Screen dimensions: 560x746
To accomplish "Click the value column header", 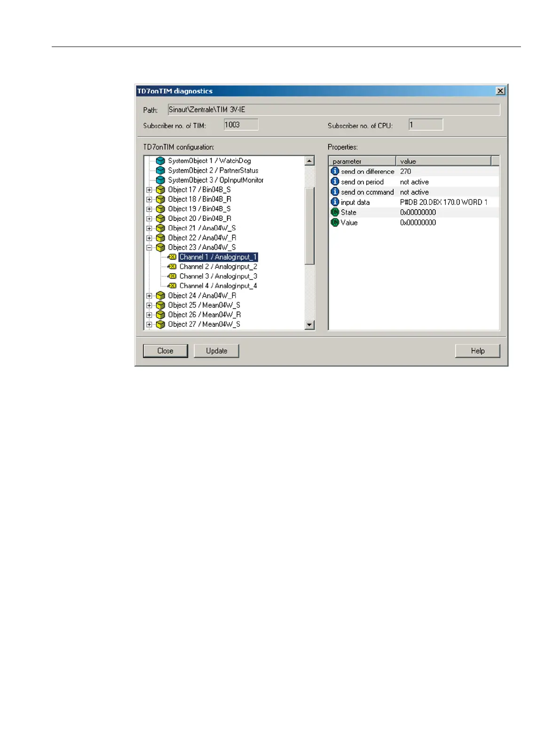I will click(x=443, y=161).
